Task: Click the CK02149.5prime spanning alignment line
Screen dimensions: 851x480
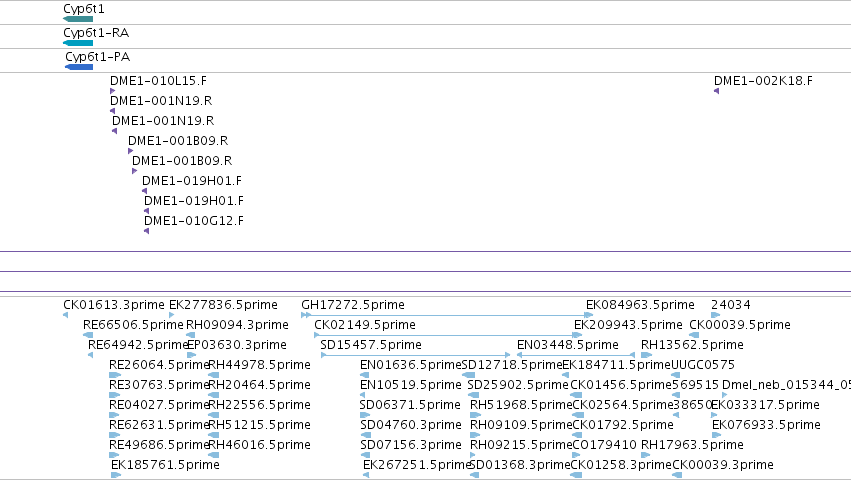Action: coord(448,335)
